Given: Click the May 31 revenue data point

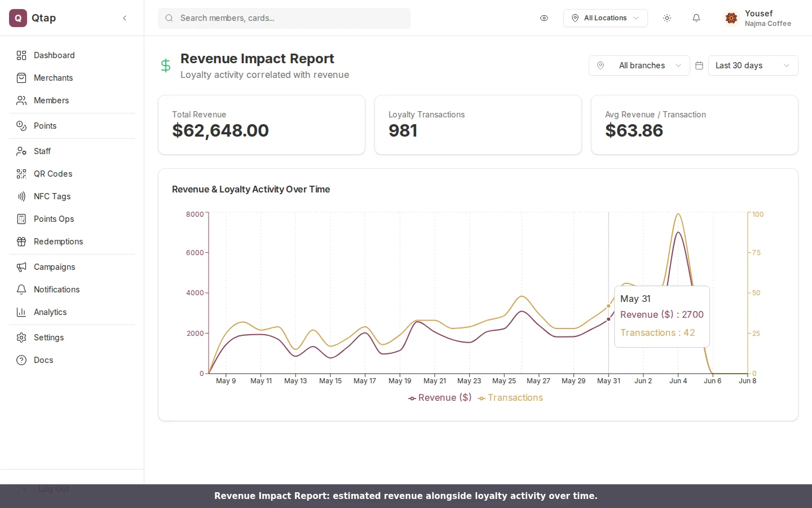Looking at the screenshot, I should pos(608,319).
